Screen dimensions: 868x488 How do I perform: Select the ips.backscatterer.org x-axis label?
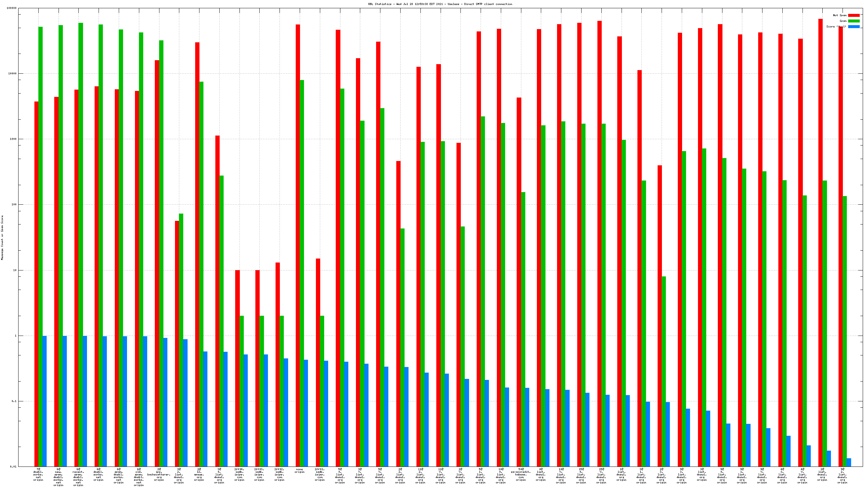pyautogui.click(x=159, y=474)
